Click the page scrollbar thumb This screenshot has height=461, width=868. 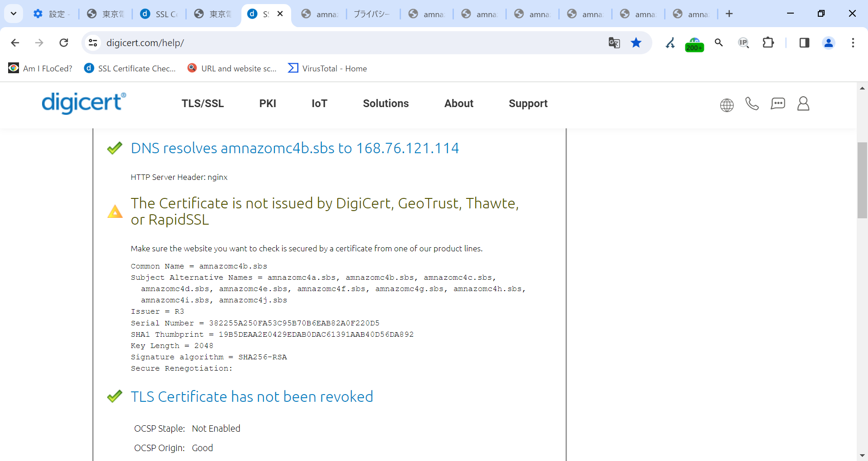point(862,180)
